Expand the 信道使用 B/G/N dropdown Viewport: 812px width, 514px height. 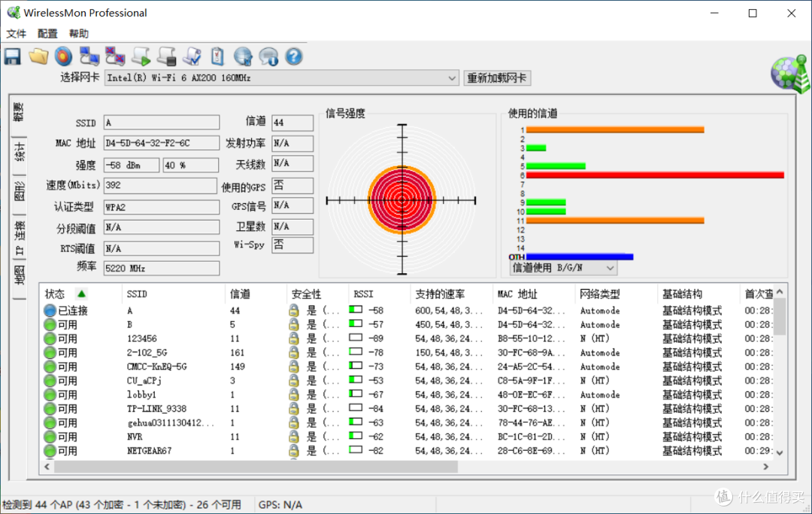coord(610,268)
